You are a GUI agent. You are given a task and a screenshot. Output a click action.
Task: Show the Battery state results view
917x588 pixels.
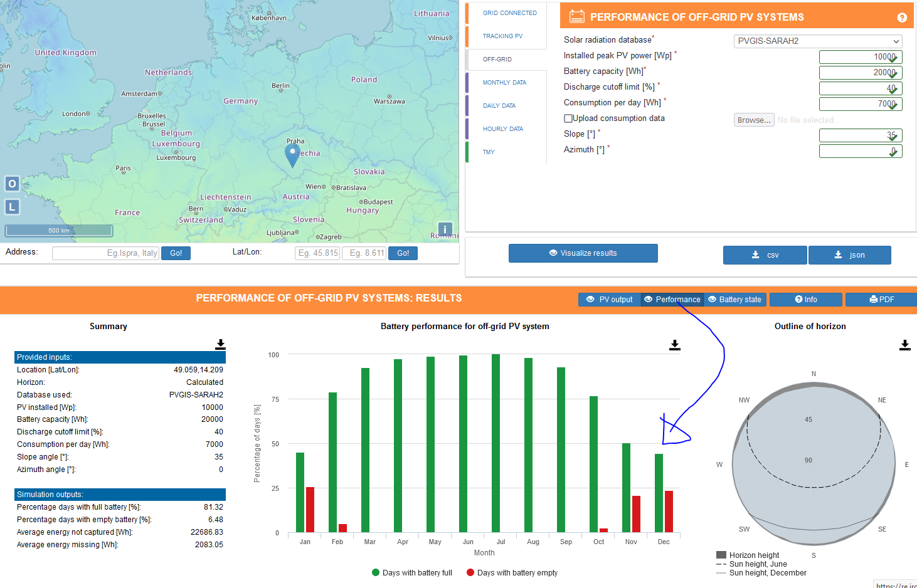(x=734, y=300)
